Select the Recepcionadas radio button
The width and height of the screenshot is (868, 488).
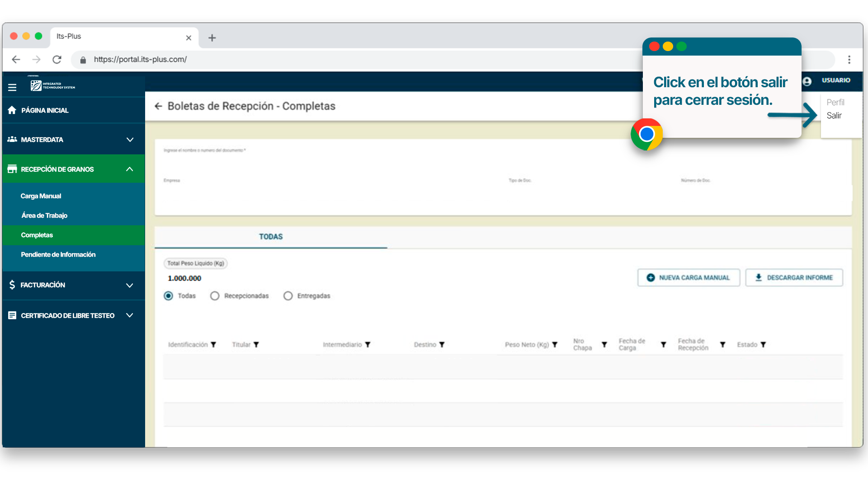point(215,296)
